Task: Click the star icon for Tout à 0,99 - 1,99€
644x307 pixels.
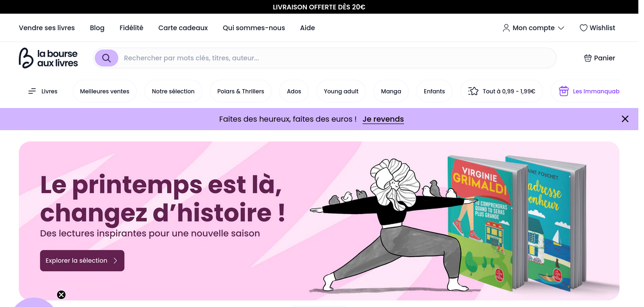Action: (x=473, y=91)
